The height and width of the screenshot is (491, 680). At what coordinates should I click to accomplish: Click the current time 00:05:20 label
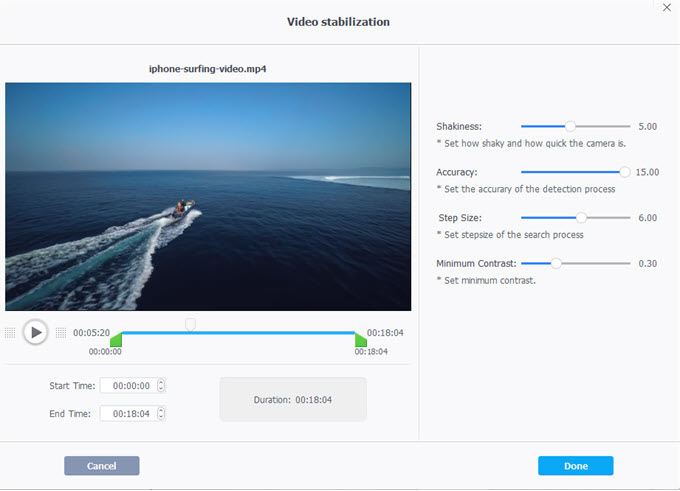[92, 333]
